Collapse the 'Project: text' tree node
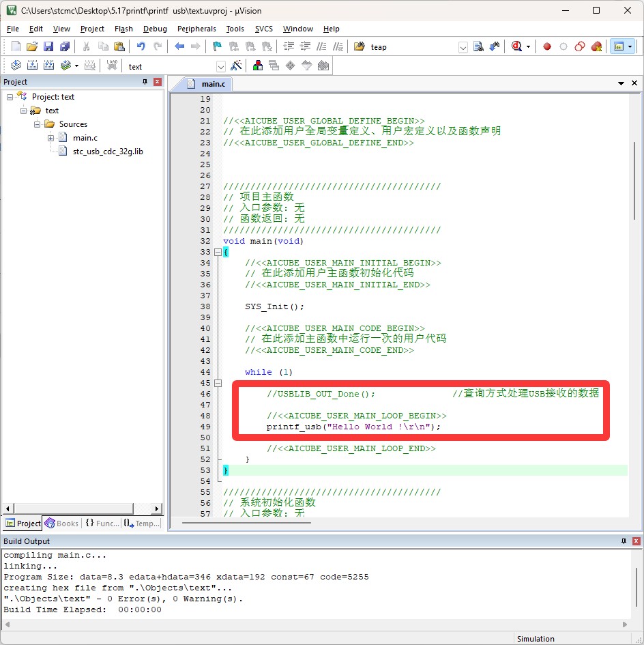This screenshot has height=645, width=644. 10,97
